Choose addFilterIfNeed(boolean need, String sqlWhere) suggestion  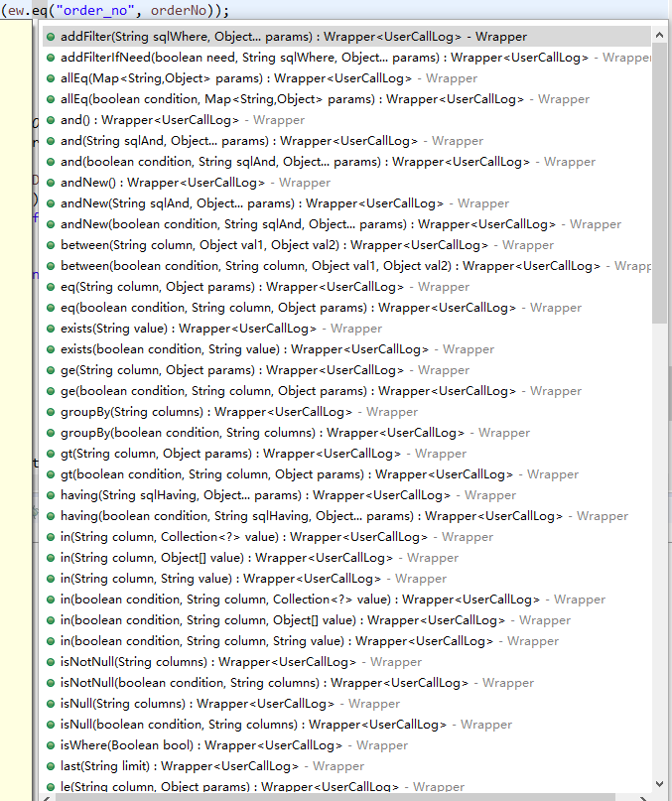click(x=346, y=58)
